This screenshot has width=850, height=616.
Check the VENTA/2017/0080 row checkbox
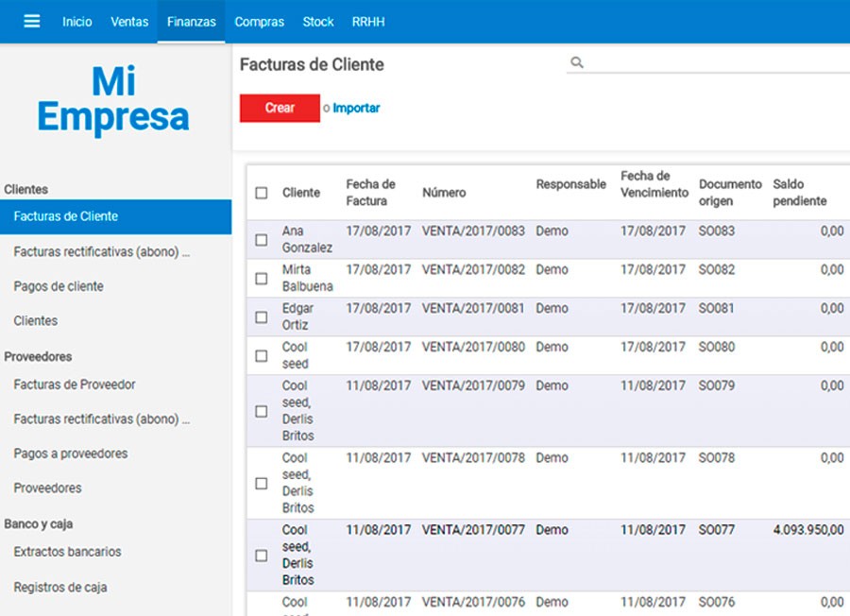pyautogui.click(x=262, y=356)
